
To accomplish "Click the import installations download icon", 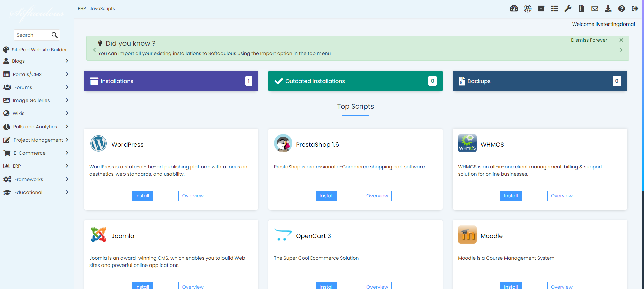I will [608, 9].
